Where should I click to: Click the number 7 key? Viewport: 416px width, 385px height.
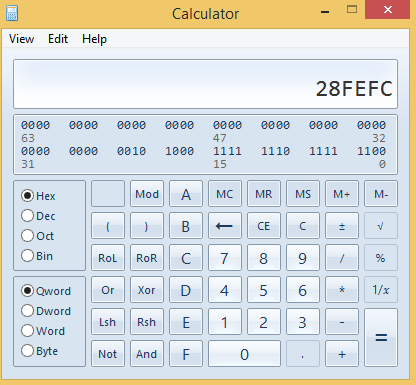[x=225, y=258]
